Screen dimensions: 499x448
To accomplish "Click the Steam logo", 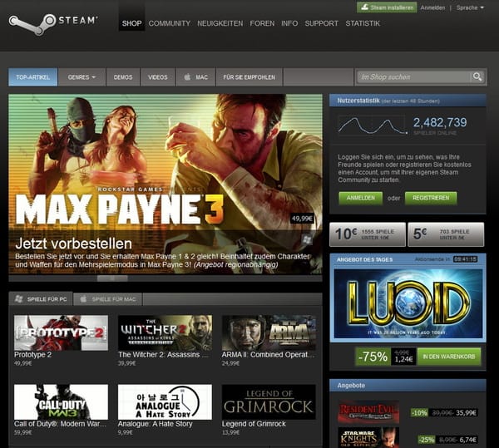I will click(x=53, y=23).
